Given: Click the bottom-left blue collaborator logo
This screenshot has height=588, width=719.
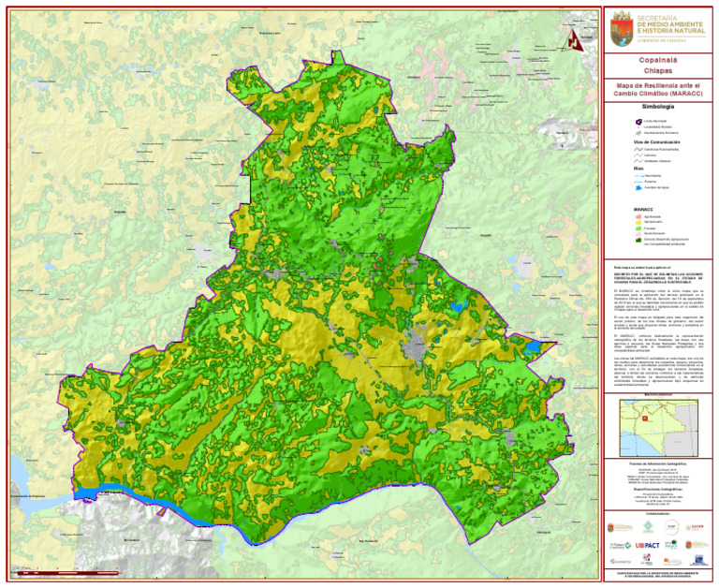Looking at the screenshot, I should (x=621, y=562).
